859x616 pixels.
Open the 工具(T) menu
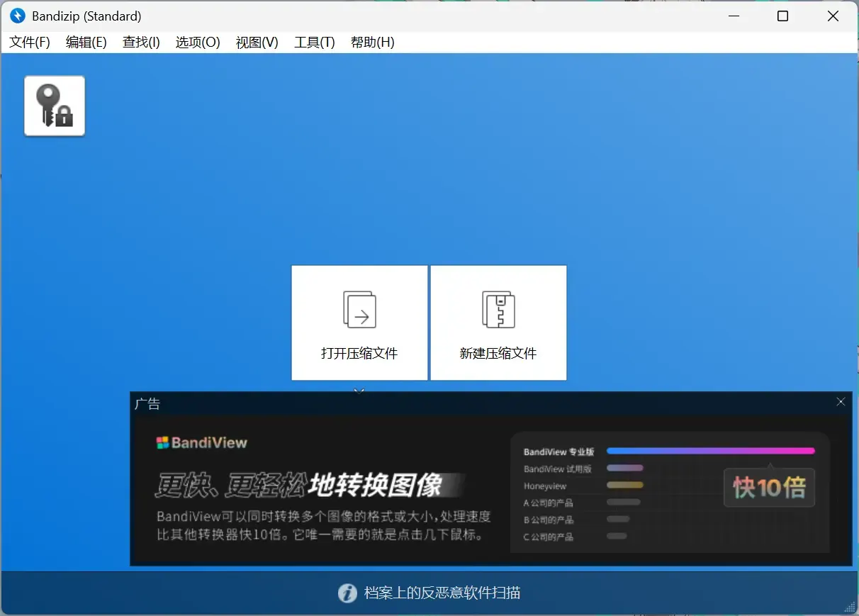315,42
